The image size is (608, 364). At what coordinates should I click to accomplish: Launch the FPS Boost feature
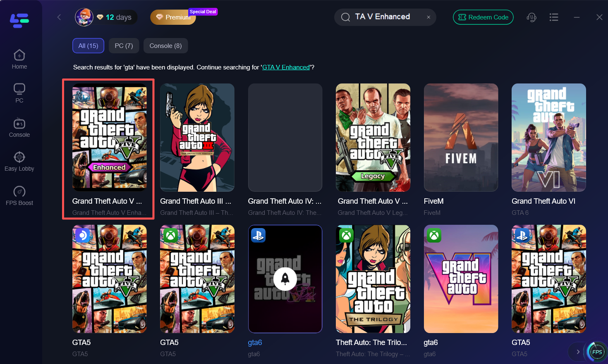pos(19,196)
